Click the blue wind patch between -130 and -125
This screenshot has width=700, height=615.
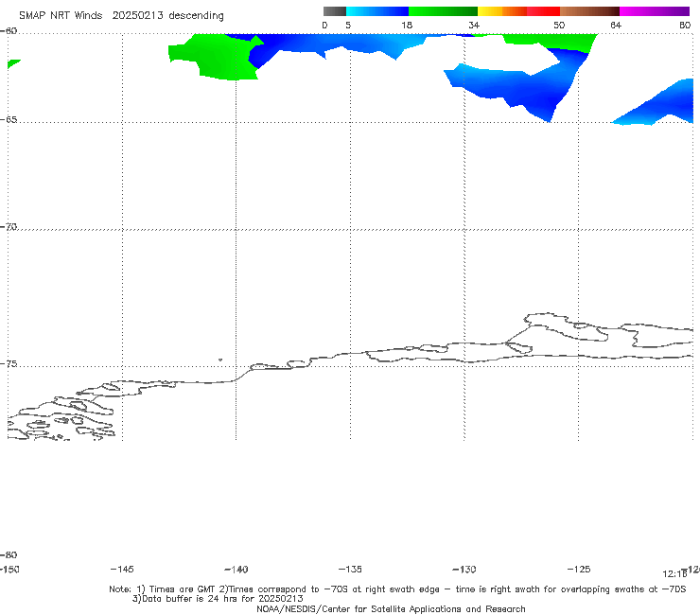click(x=517, y=85)
